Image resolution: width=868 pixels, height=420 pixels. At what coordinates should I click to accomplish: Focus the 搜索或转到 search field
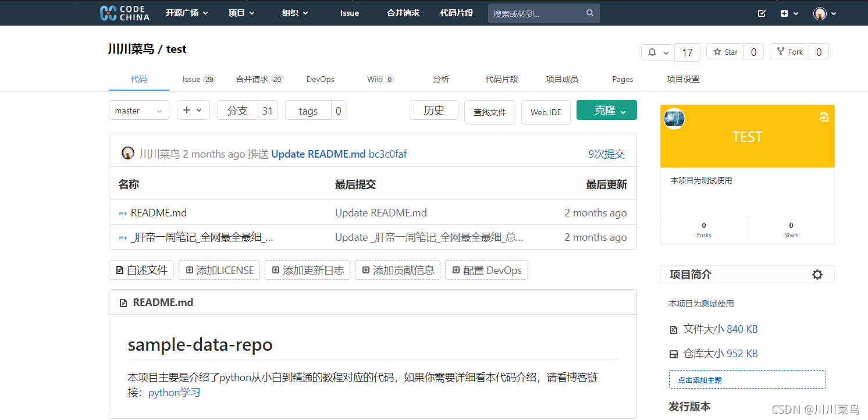tap(544, 13)
